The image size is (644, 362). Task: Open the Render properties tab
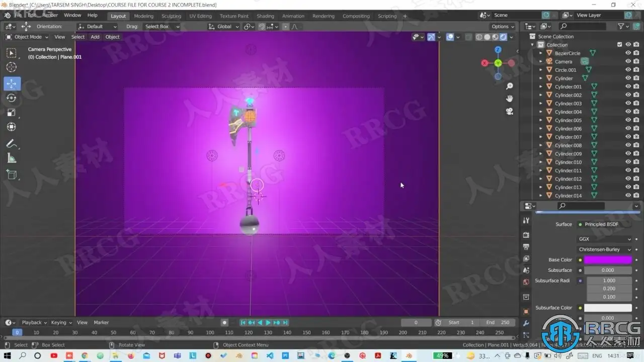pyautogui.click(x=526, y=235)
